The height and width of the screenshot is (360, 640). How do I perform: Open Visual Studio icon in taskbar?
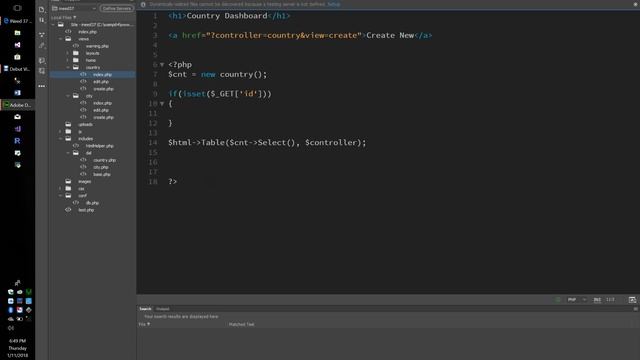tap(17, 45)
